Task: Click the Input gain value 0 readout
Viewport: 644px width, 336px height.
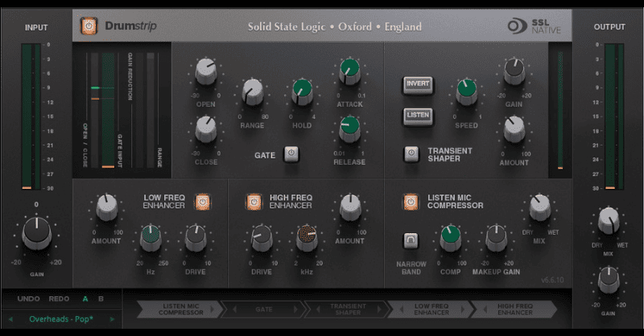Action: tap(36, 204)
